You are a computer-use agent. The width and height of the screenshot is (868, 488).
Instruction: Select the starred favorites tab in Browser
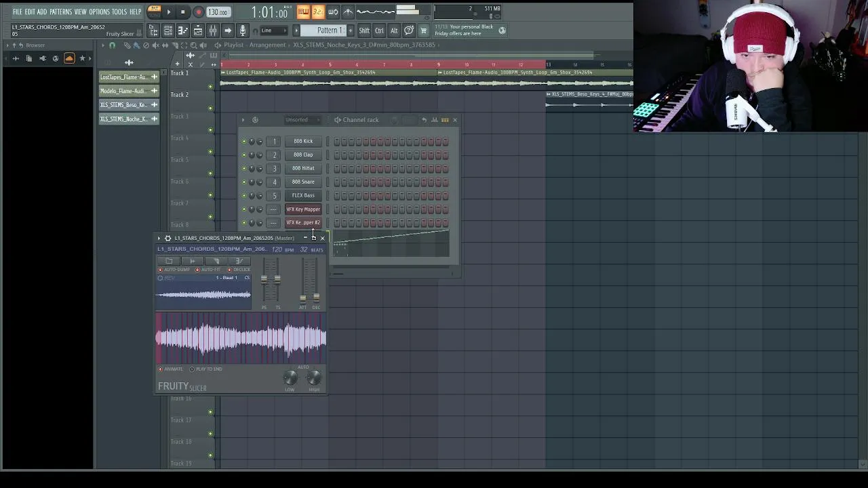(x=83, y=59)
